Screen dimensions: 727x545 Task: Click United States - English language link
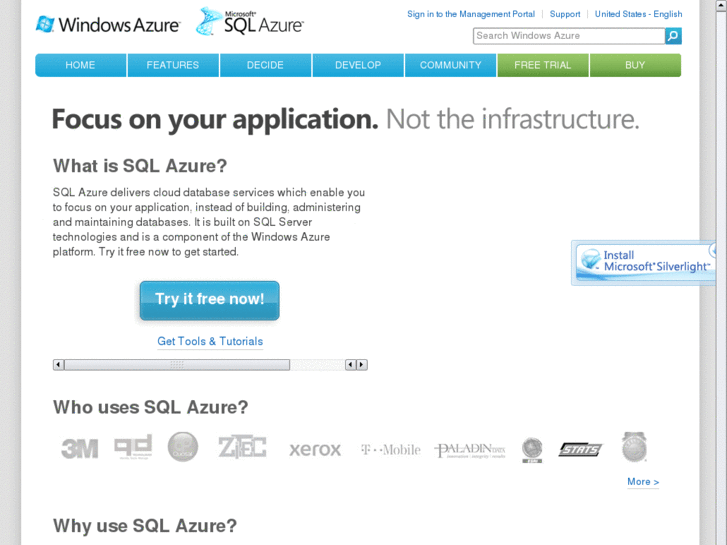638,14
